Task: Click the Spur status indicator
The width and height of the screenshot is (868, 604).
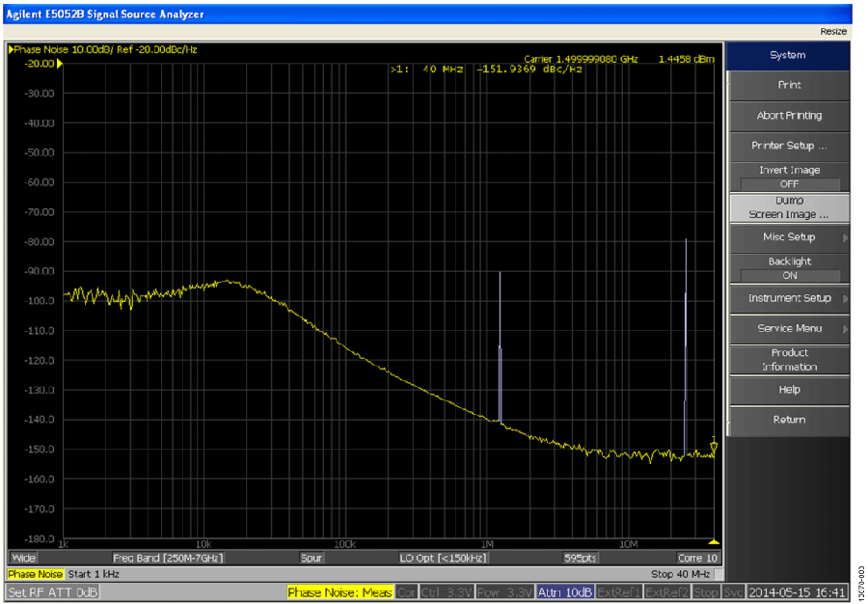Action: pyautogui.click(x=312, y=558)
